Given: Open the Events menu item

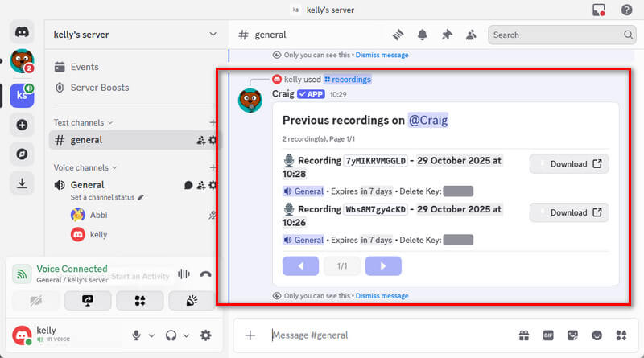Looking at the screenshot, I should (85, 67).
